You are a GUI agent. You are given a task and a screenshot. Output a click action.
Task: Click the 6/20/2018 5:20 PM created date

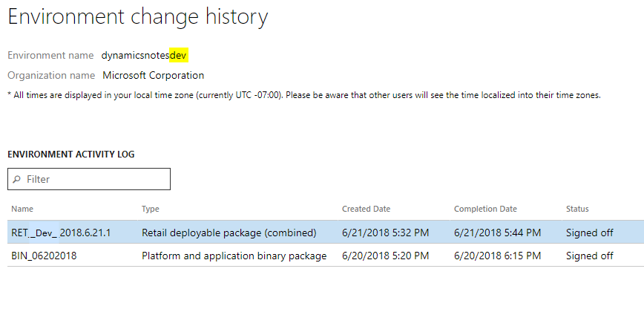point(385,256)
